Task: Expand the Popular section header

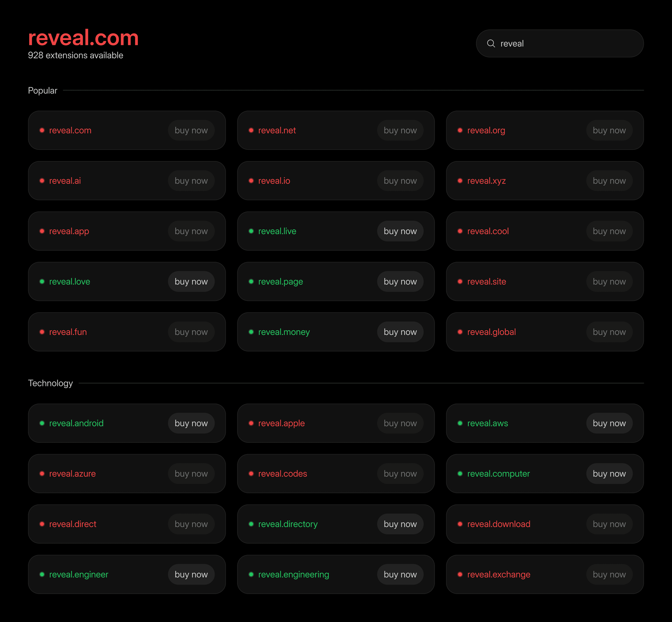Action: point(43,90)
